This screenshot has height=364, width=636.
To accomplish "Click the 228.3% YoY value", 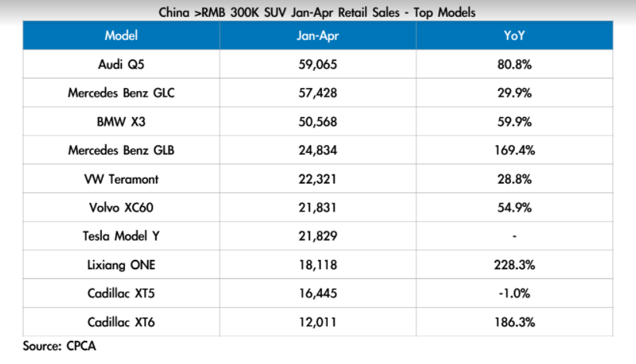I will [x=514, y=265].
